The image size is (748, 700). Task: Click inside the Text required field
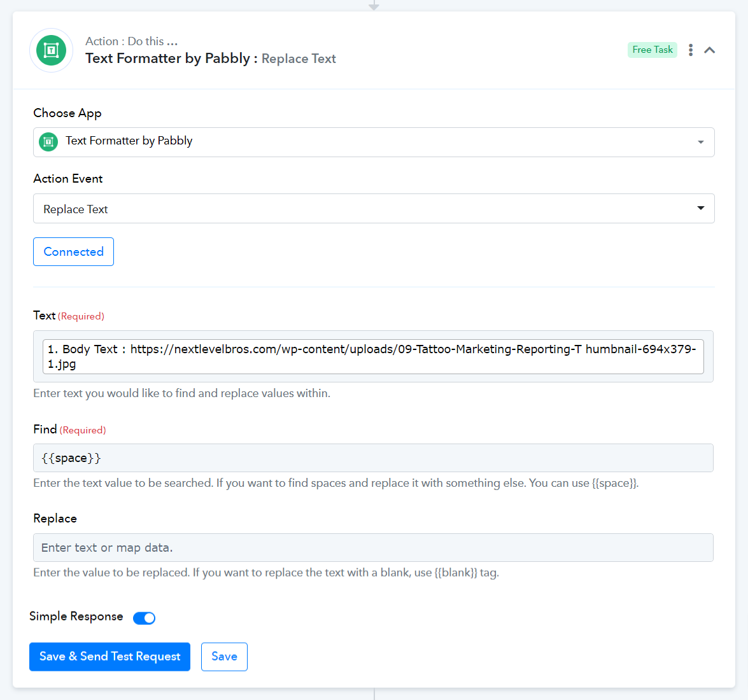[x=373, y=356]
